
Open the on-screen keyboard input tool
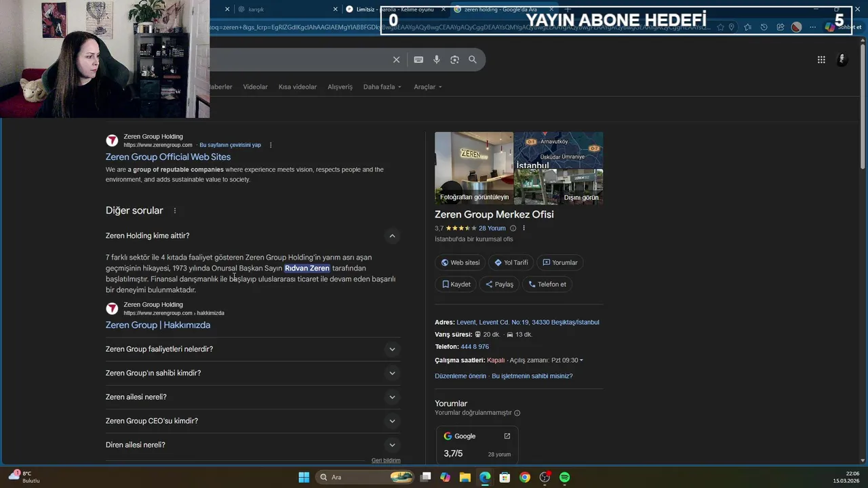pyautogui.click(x=418, y=60)
